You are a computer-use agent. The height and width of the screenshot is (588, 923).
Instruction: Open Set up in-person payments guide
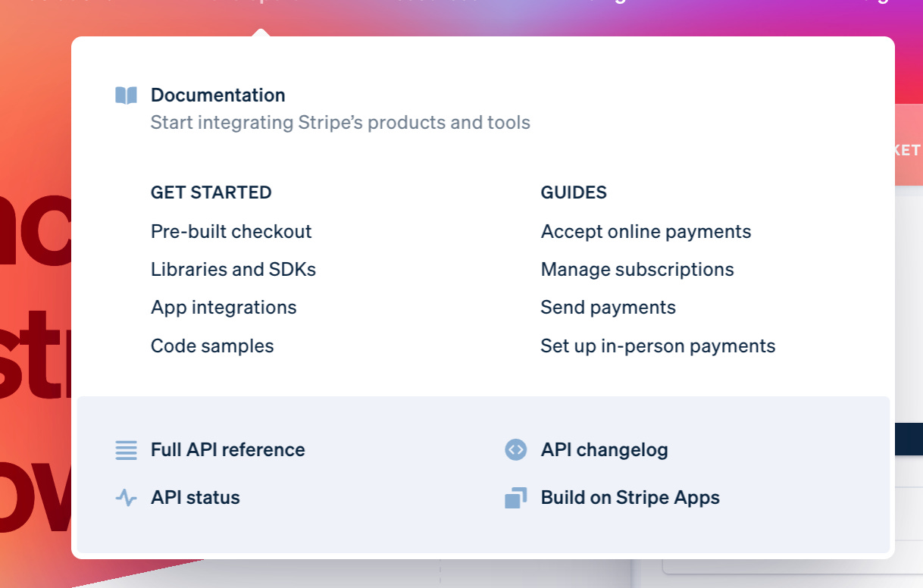click(x=658, y=346)
